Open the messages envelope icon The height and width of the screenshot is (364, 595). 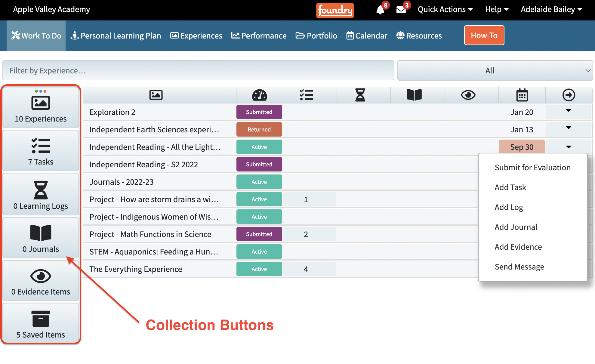(401, 10)
